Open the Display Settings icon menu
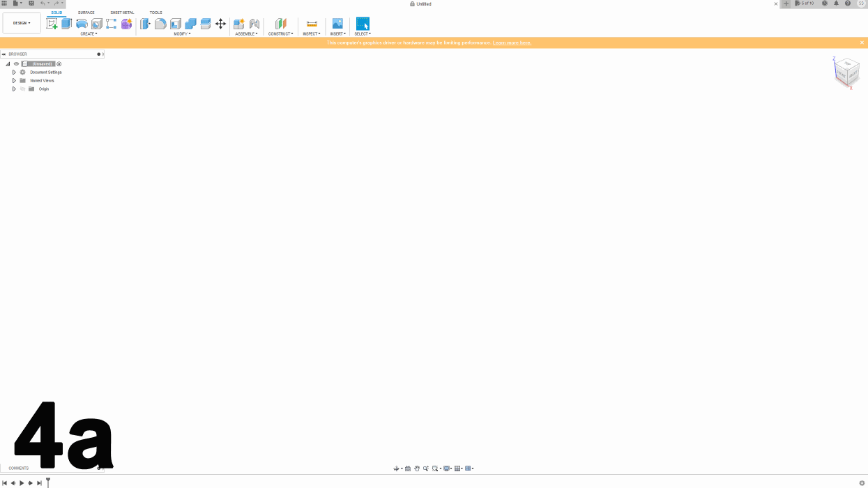The width and height of the screenshot is (868, 488). tap(447, 468)
